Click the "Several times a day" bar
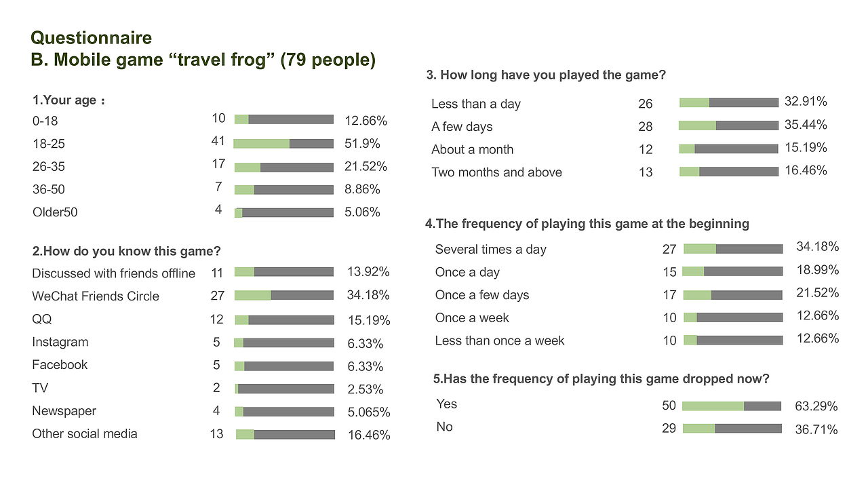 coord(733,249)
